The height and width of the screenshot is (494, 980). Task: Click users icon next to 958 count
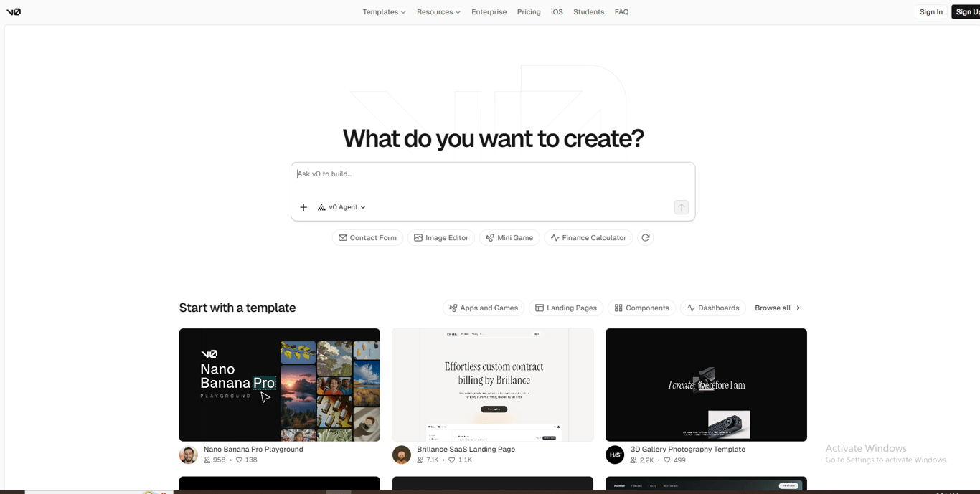click(207, 460)
